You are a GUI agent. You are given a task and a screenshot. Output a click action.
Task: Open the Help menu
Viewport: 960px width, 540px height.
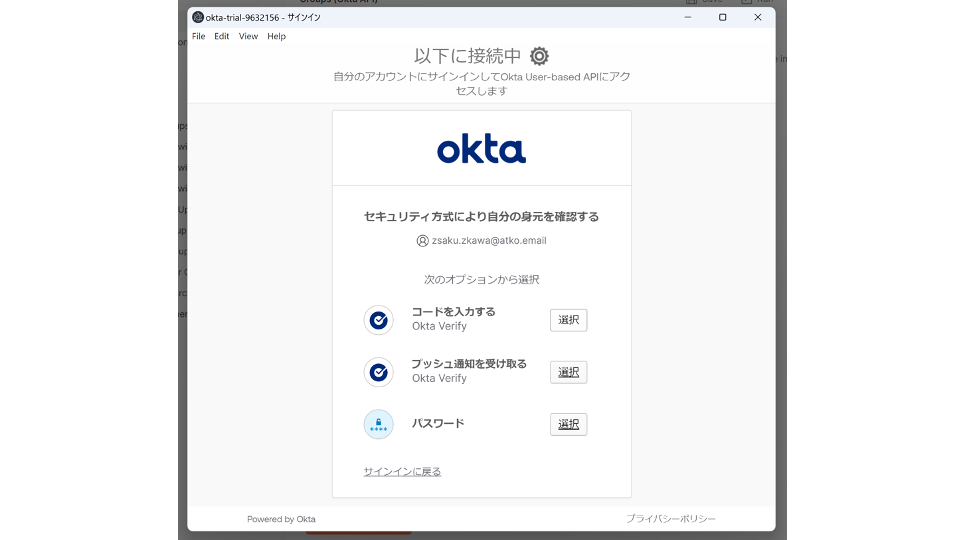[276, 36]
